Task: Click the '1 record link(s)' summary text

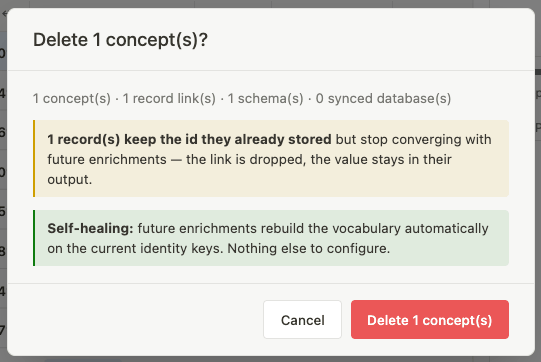Action: point(169,99)
